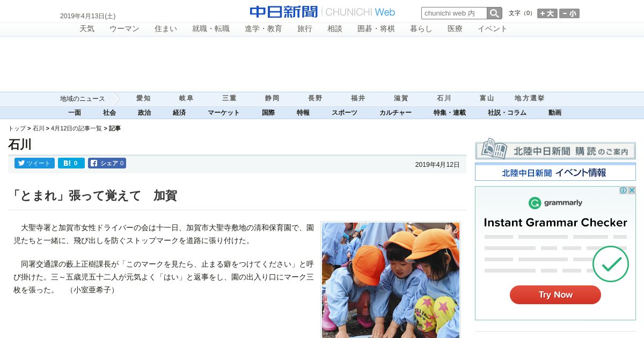Go to 社会 news category
644x338 pixels.
coord(109,113)
